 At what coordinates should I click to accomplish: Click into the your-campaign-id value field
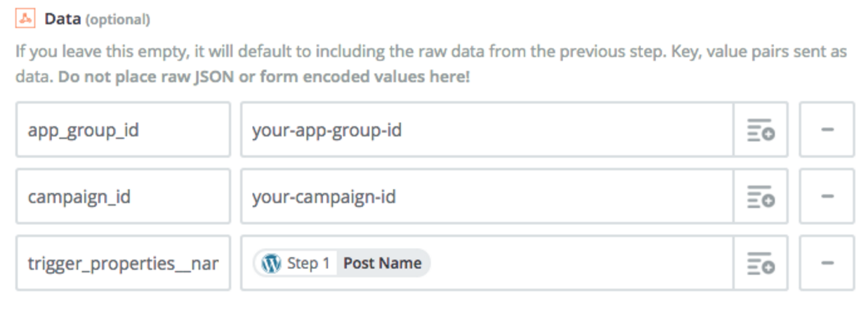(x=487, y=197)
